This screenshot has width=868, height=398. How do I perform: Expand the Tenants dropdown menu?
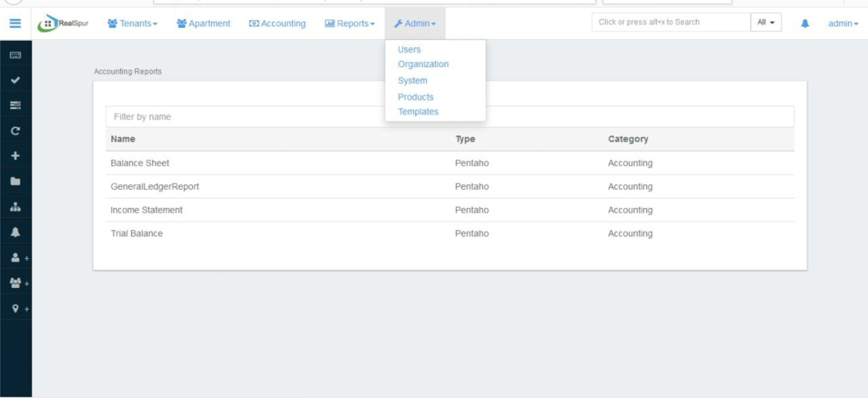point(132,23)
